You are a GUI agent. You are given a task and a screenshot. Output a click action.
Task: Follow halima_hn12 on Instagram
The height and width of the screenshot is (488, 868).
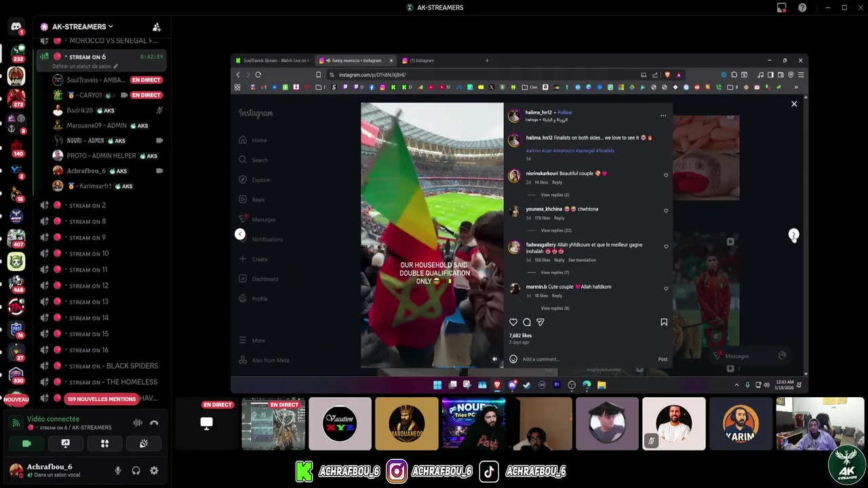tap(565, 113)
